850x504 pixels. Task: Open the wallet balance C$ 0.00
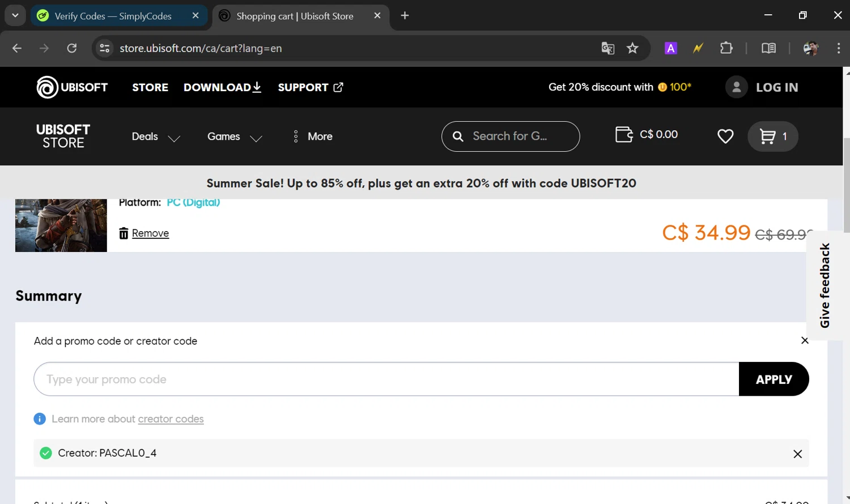(647, 135)
